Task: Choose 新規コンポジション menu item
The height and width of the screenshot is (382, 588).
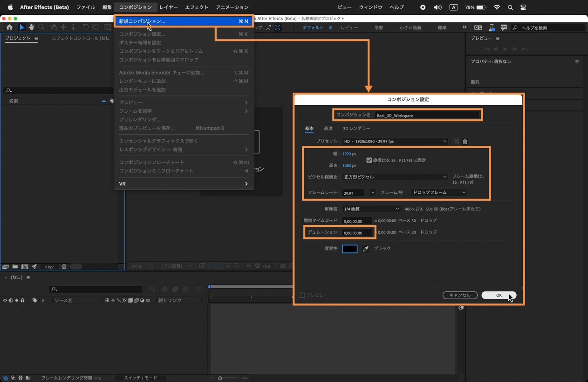Action: (184, 21)
